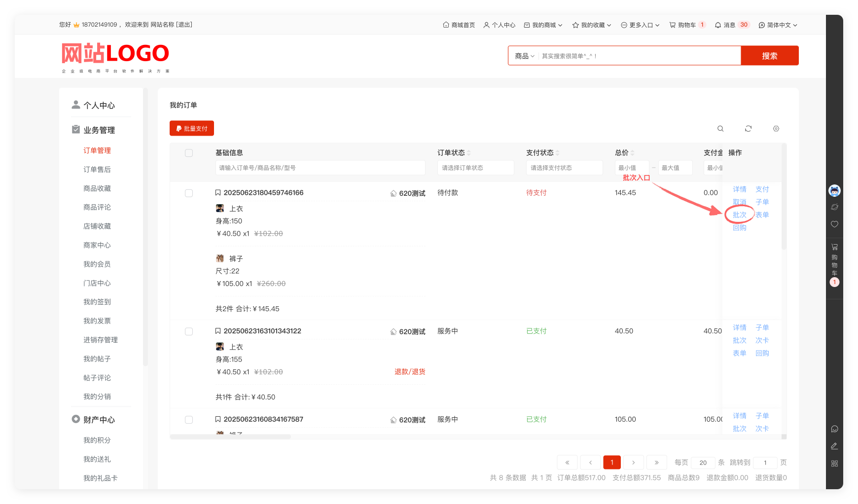
Task: Click the table search magnifier icon
Action: click(720, 129)
